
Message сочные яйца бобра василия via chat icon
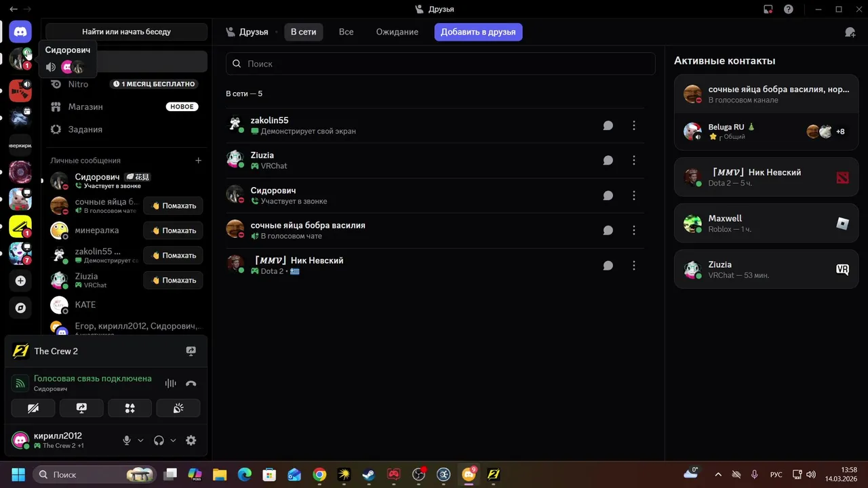coord(608,230)
